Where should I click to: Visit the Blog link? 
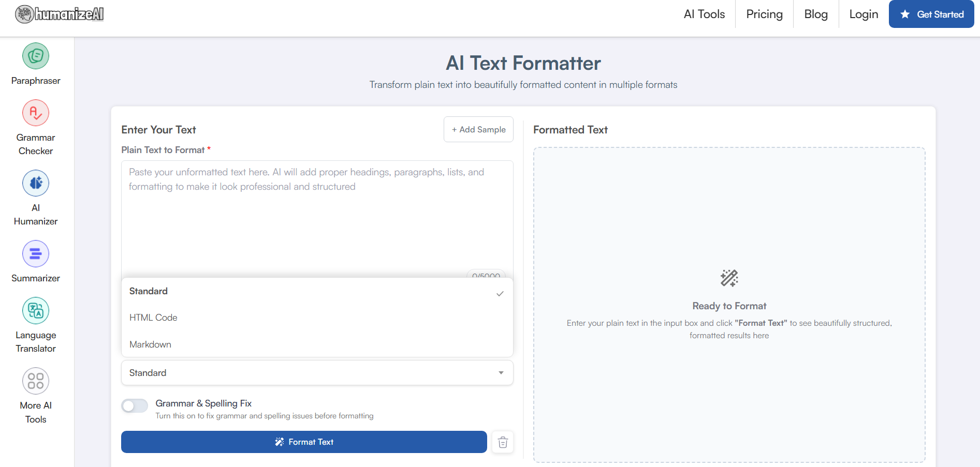816,14
